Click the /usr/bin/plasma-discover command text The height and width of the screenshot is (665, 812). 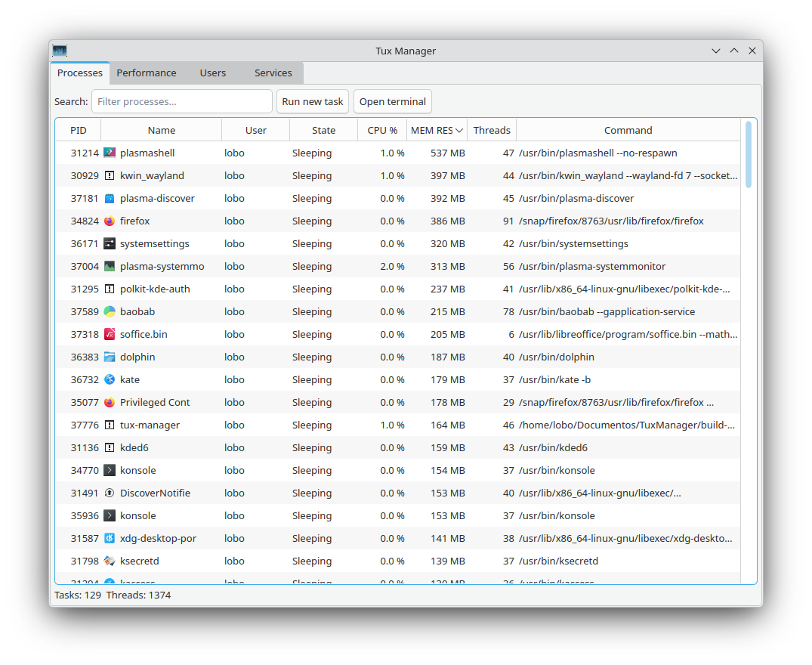point(576,198)
